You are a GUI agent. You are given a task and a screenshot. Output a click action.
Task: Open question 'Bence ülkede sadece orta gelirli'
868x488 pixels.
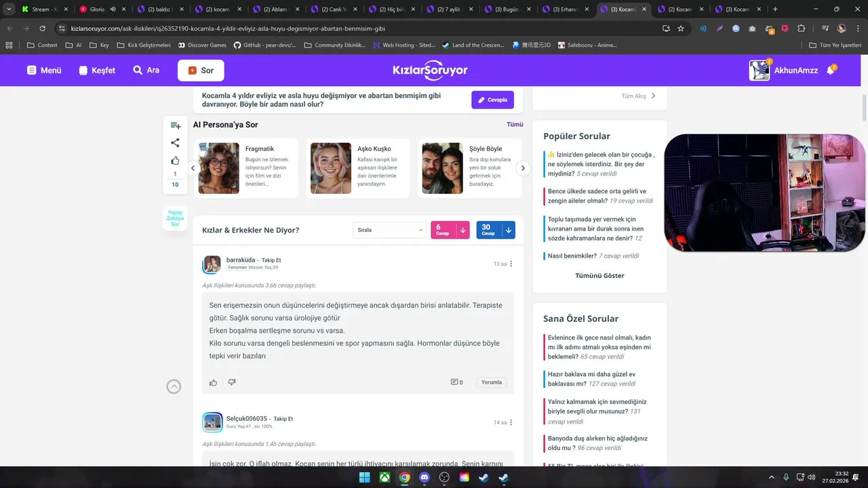pos(600,196)
